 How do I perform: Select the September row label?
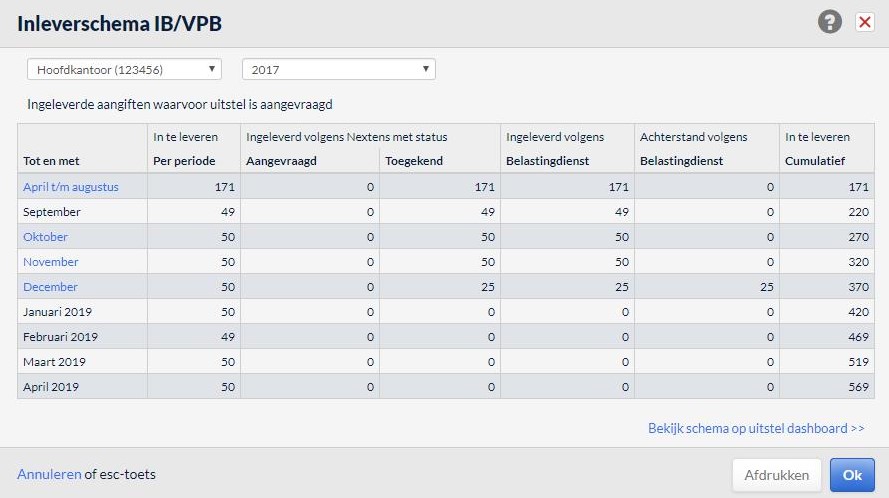point(52,212)
